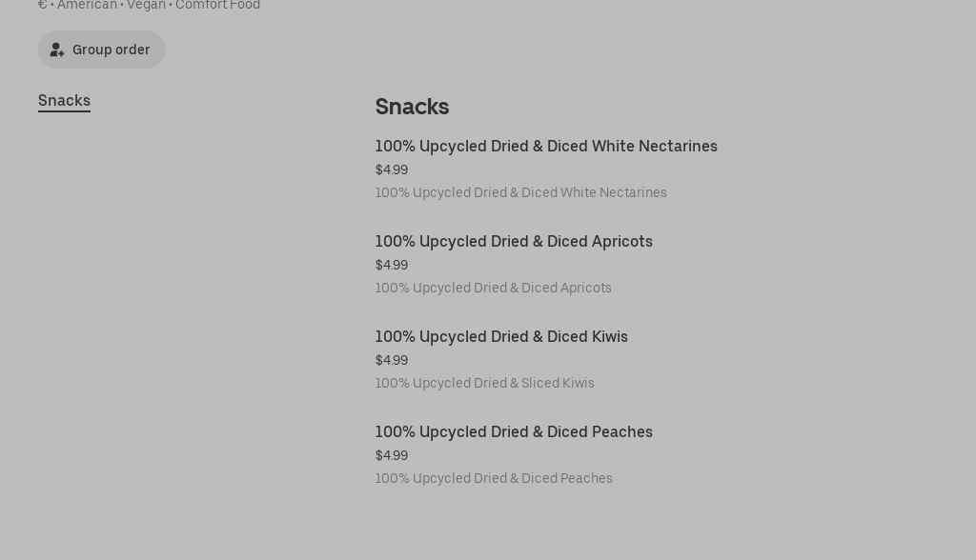Image resolution: width=976 pixels, height=560 pixels.
Task: Select the Vegan tag
Action: (146, 5)
